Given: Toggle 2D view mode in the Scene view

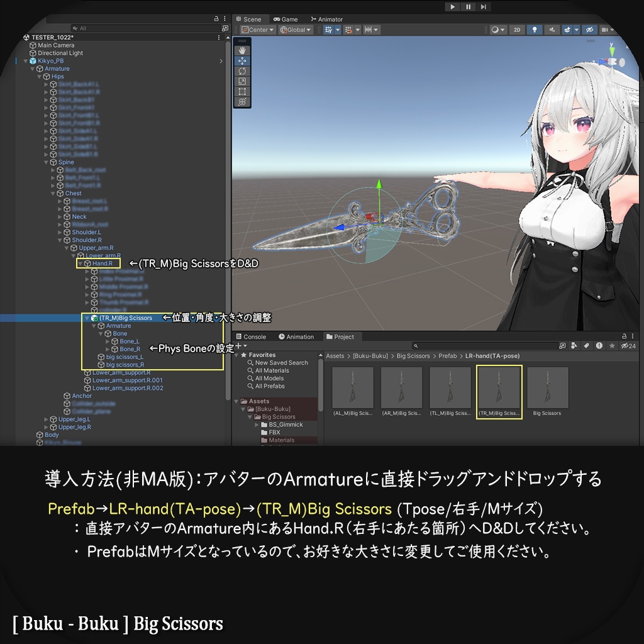Looking at the screenshot, I should click(x=517, y=30).
